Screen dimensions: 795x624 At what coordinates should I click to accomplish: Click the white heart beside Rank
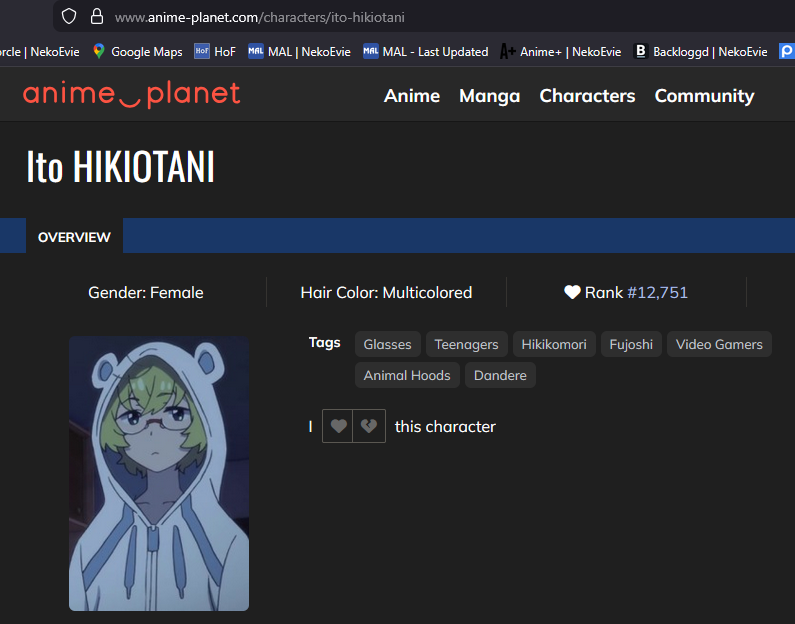[572, 292]
